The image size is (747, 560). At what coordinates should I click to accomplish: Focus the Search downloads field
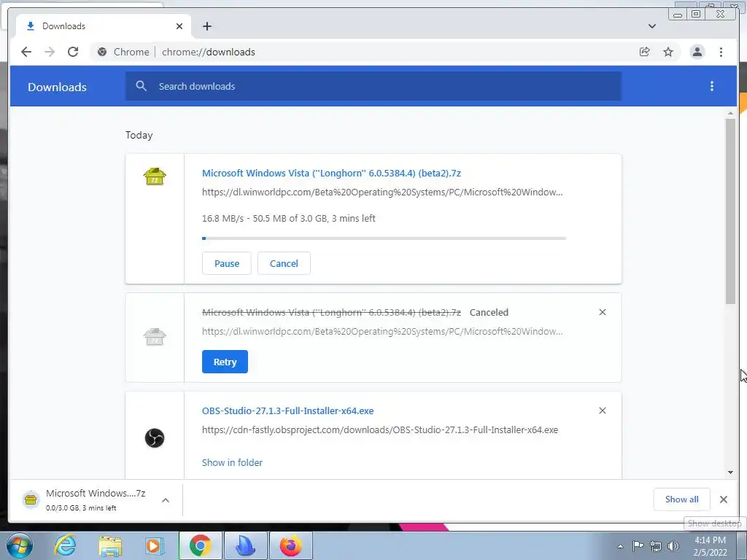pyautogui.click(x=373, y=86)
